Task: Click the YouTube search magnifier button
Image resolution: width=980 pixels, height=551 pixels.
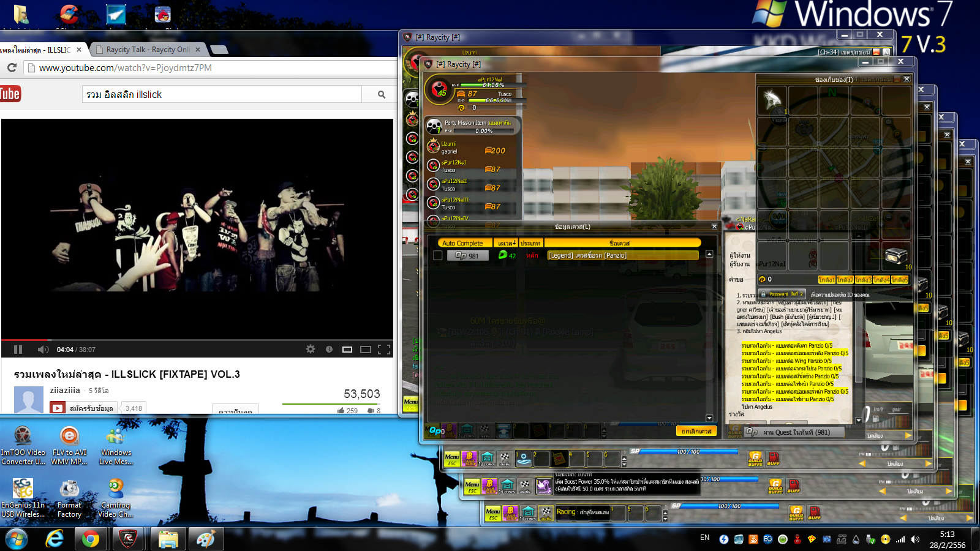Action: (382, 94)
